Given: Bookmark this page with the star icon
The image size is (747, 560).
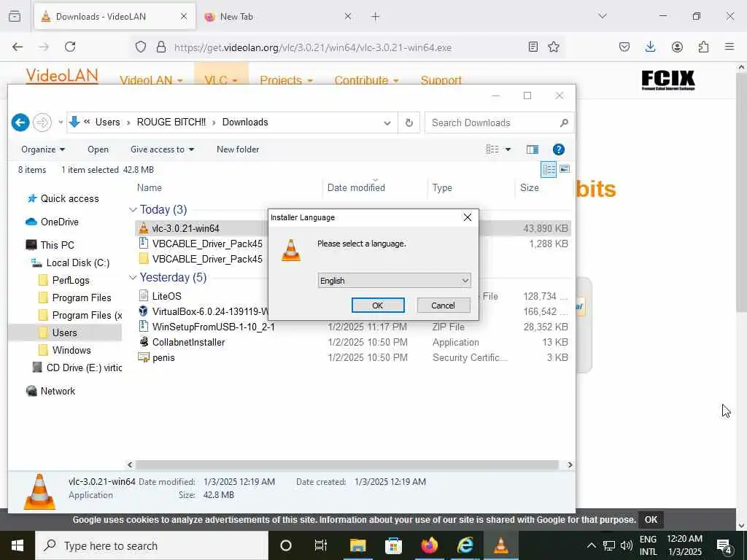Looking at the screenshot, I should point(553,47).
